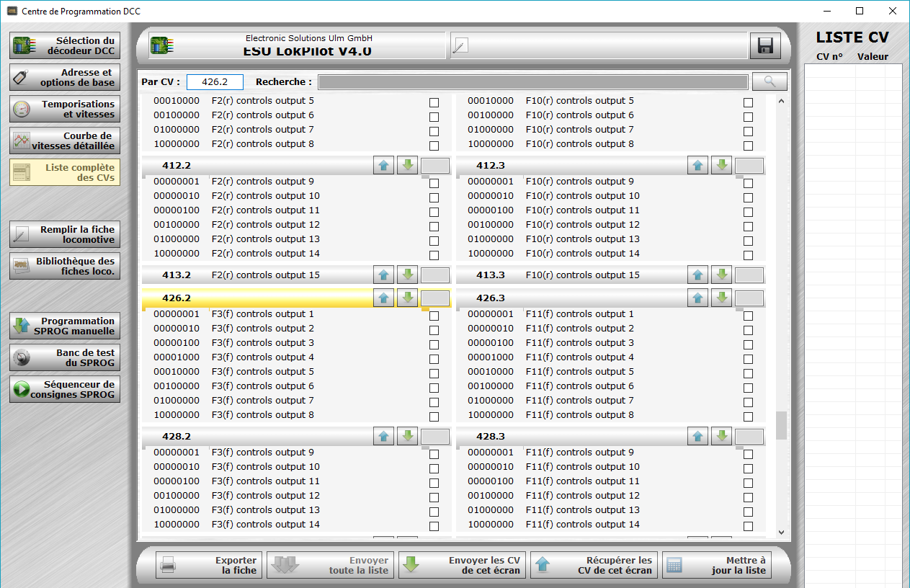Screen dimensions: 910x588
Task: Click green down arrow for CV 426.2
Action: 407,298
